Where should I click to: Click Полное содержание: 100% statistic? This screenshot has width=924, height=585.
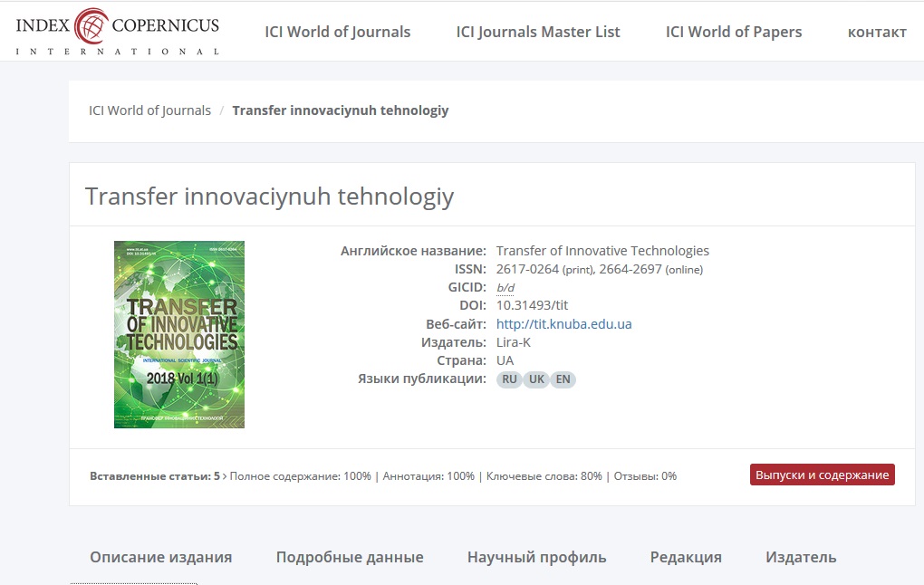301,476
